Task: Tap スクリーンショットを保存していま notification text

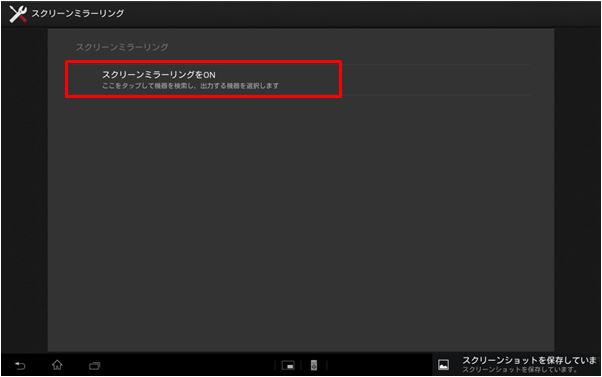Action: (x=529, y=360)
